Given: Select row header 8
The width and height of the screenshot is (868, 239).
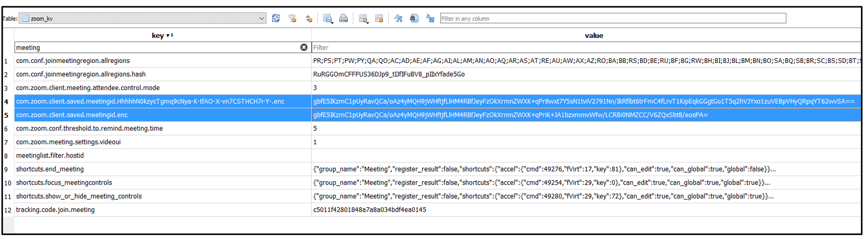Looking at the screenshot, I should pyautogui.click(x=8, y=156).
